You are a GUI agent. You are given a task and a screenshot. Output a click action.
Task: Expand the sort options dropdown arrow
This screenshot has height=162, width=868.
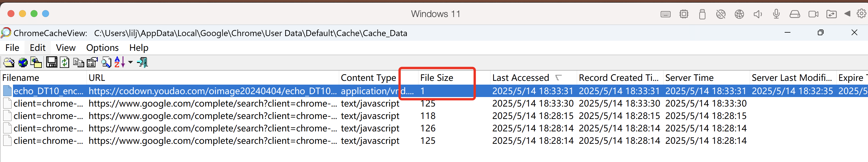tap(130, 62)
